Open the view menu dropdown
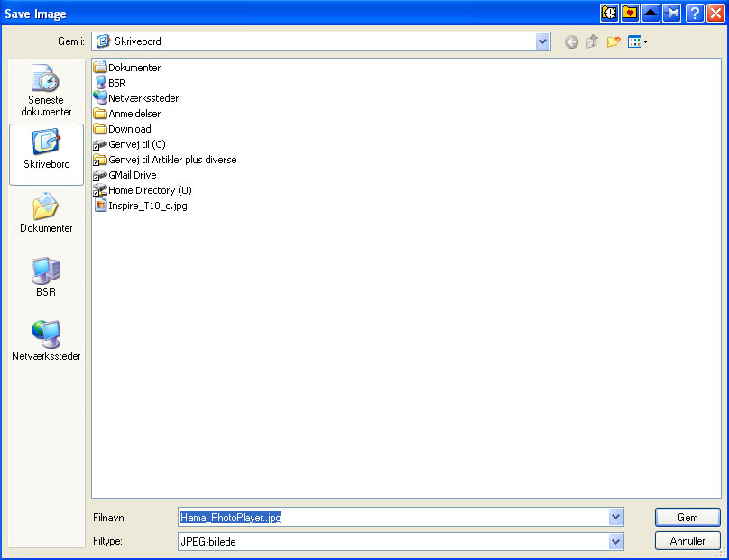The height and width of the screenshot is (560, 729). coord(637,41)
